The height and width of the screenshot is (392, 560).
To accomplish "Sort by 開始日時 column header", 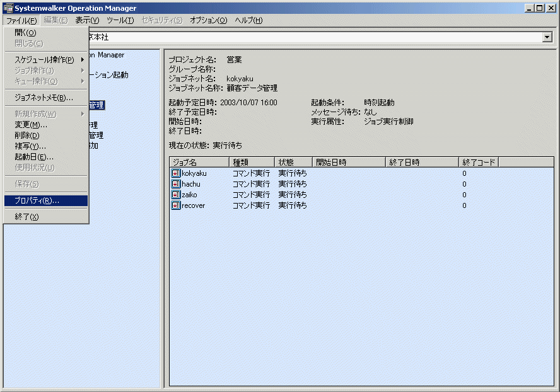I will (x=349, y=163).
